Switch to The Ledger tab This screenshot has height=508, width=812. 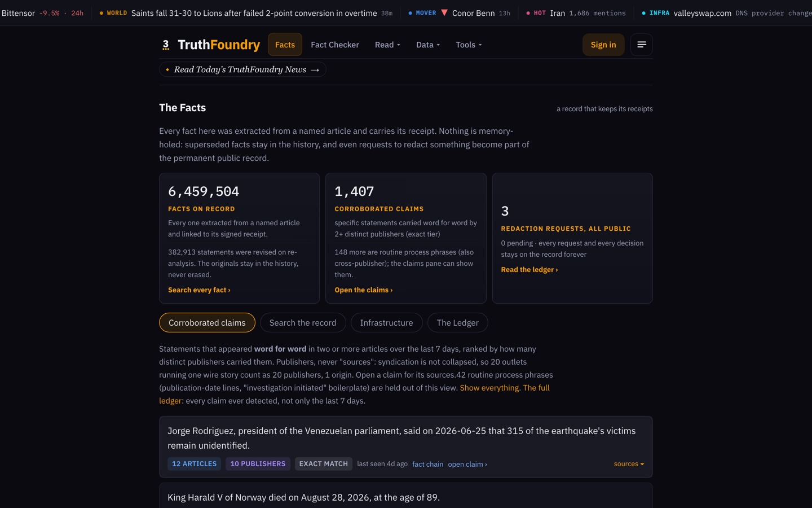[457, 323]
